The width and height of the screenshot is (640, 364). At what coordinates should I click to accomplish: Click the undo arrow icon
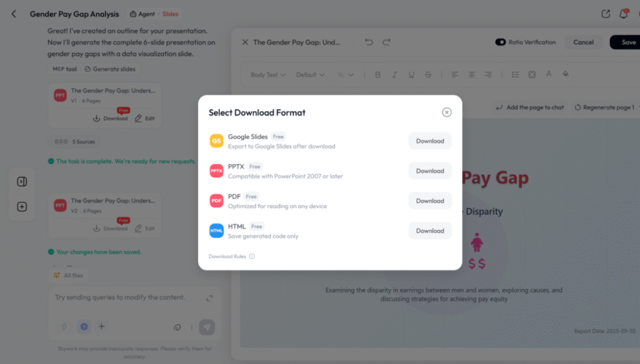[369, 42]
